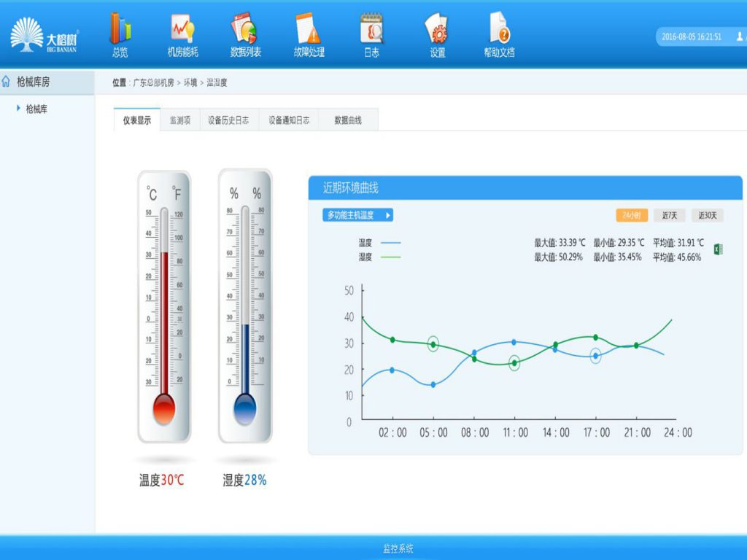Click the green data point at 21:00
Image resolution: width=747 pixels, height=560 pixels.
click(x=636, y=345)
